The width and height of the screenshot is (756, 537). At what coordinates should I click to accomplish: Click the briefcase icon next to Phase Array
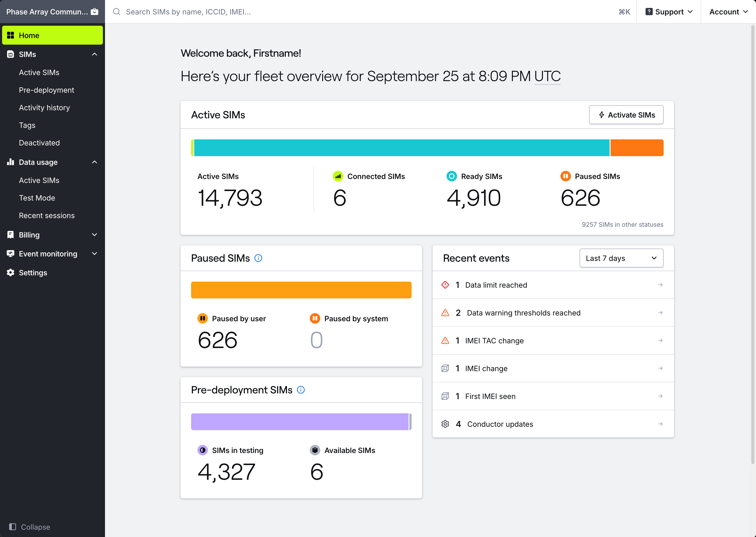click(94, 12)
